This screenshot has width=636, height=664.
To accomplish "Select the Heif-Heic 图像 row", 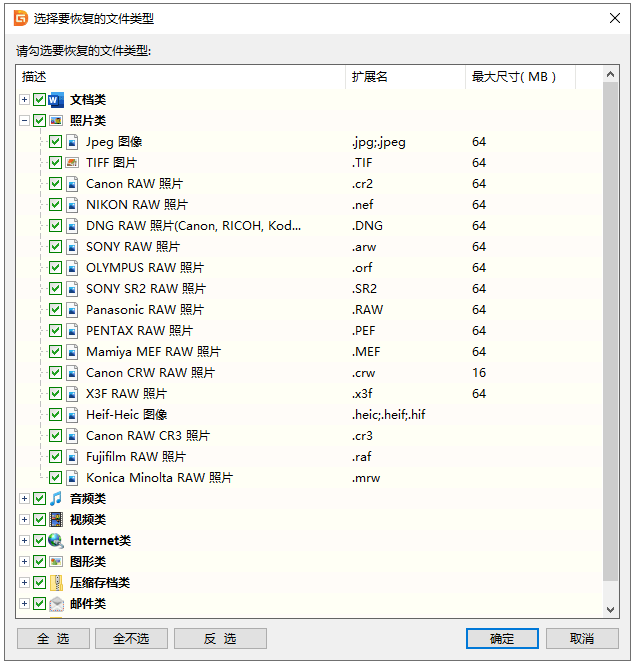I will tap(126, 415).
